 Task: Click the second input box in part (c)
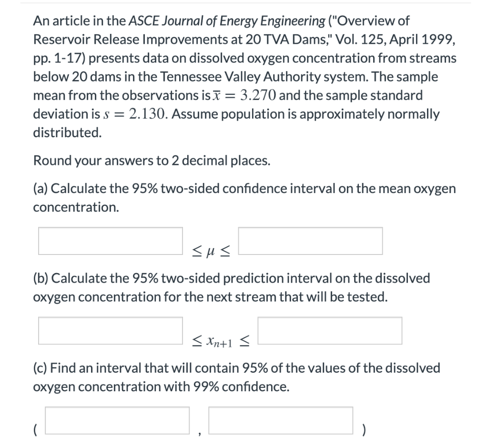(280, 420)
